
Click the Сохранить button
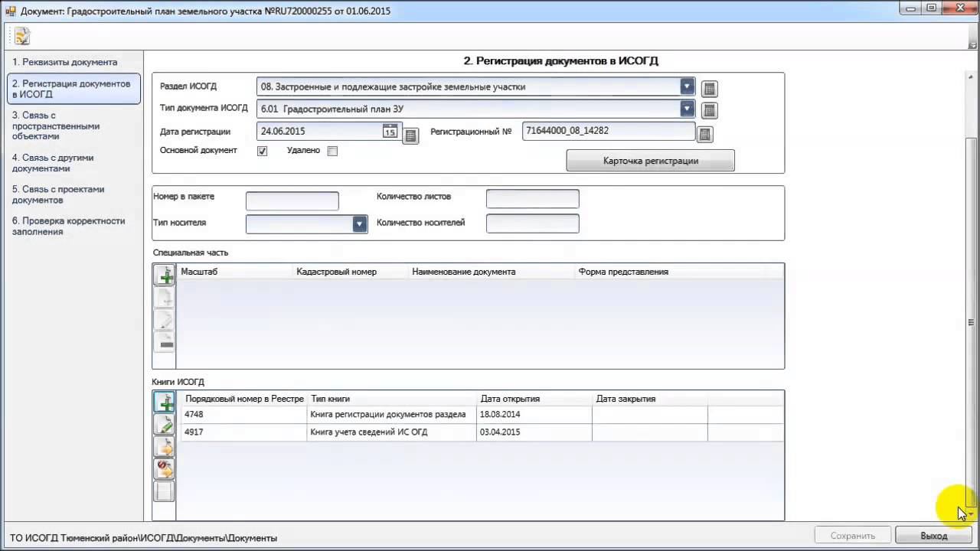pyautogui.click(x=853, y=536)
